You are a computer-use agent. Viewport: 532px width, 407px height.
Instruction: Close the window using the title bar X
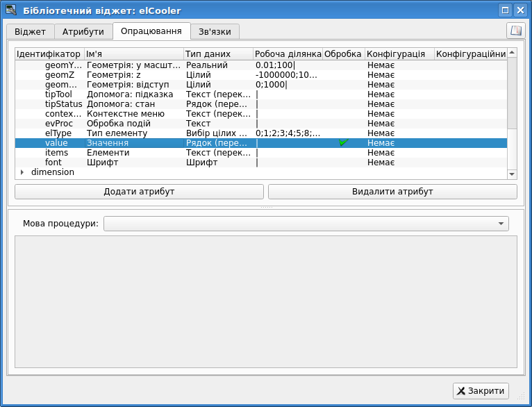(x=519, y=10)
